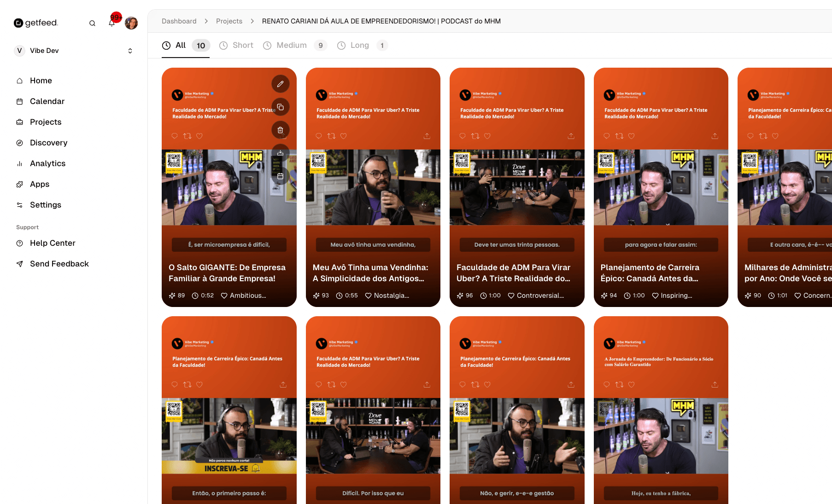Schedule the clip using the calendar icon
This screenshot has height=504, width=832.
tap(281, 175)
